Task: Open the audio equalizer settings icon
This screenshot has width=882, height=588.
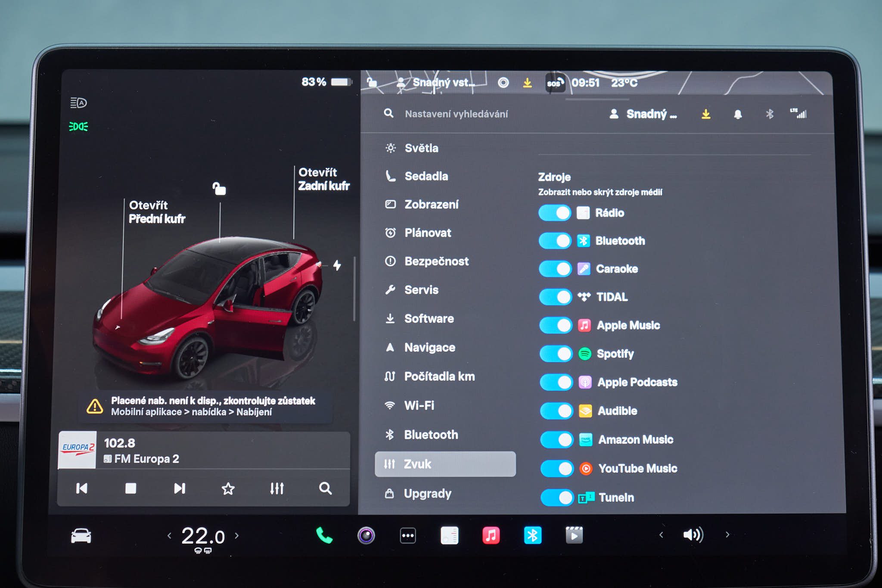Action: coord(277,488)
